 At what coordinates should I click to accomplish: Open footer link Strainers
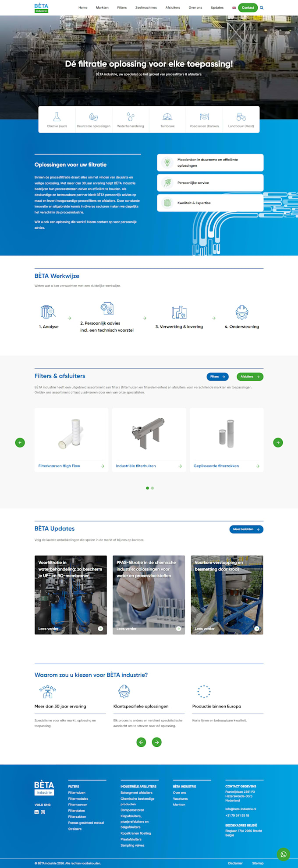(75, 829)
